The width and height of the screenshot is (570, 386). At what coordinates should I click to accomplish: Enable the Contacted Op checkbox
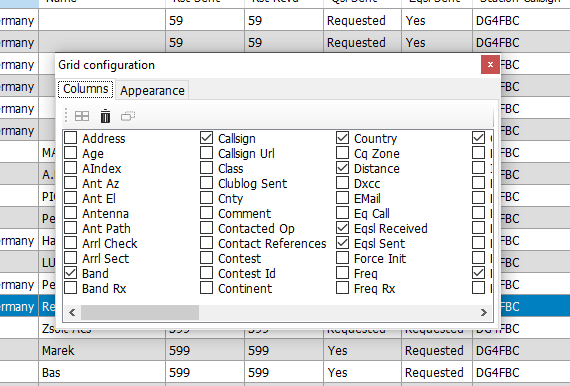pyautogui.click(x=206, y=228)
